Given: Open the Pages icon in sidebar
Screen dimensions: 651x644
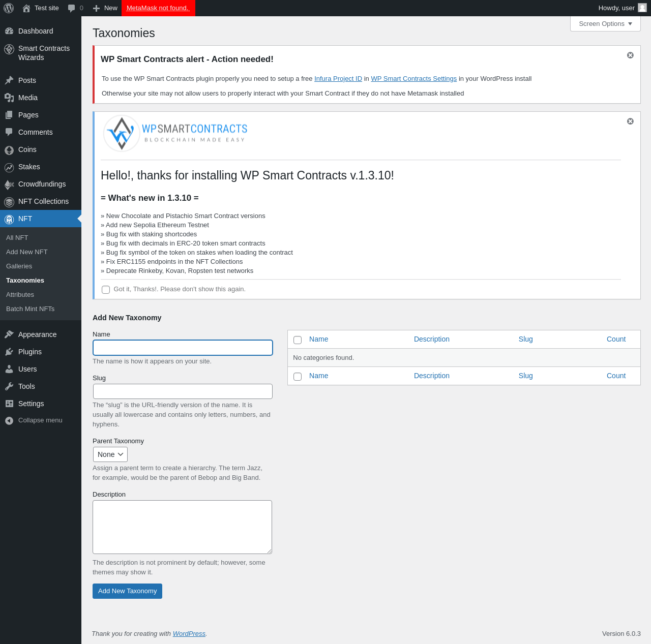Looking at the screenshot, I should pos(9,115).
